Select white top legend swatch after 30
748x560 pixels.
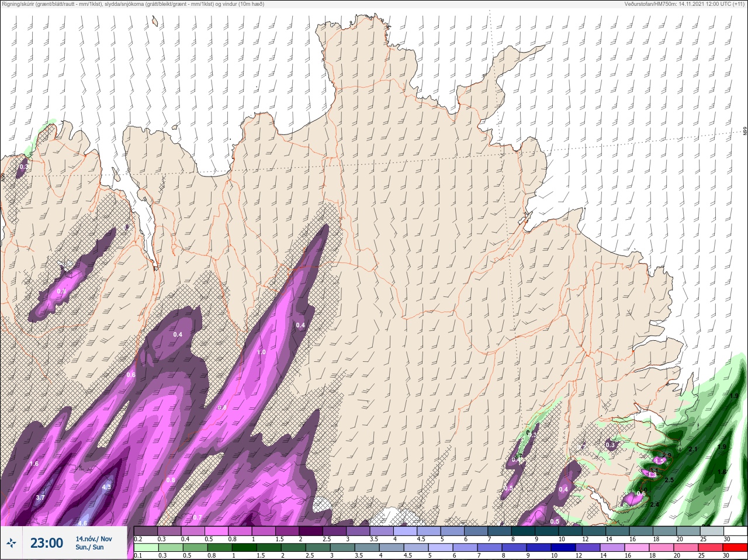(735, 531)
